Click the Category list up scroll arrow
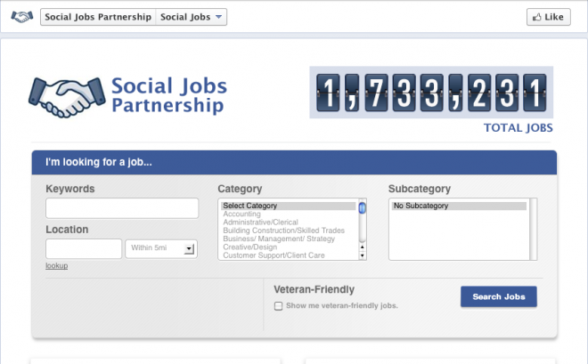The width and height of the screenshot is (588, 364). 362,247
